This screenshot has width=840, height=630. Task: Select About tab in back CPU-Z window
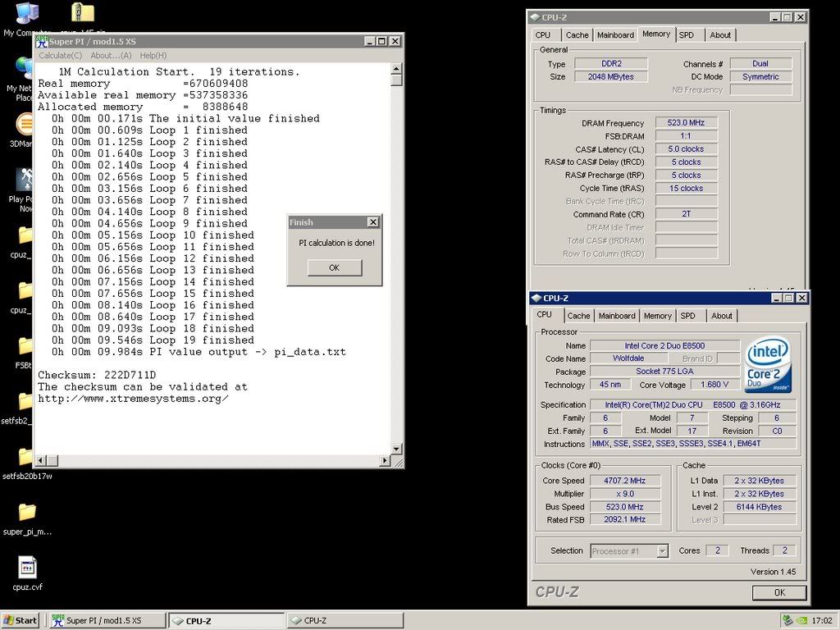click(720, 34)
